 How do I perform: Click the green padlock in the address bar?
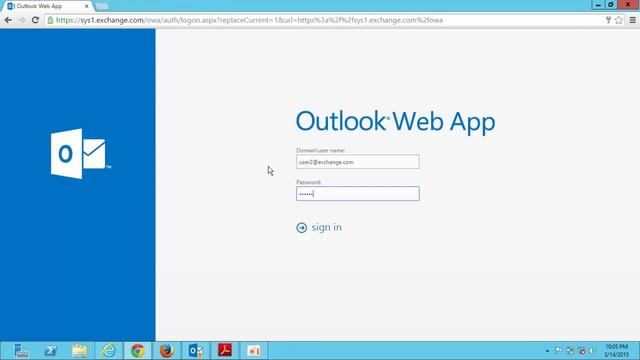pos(50,20)
